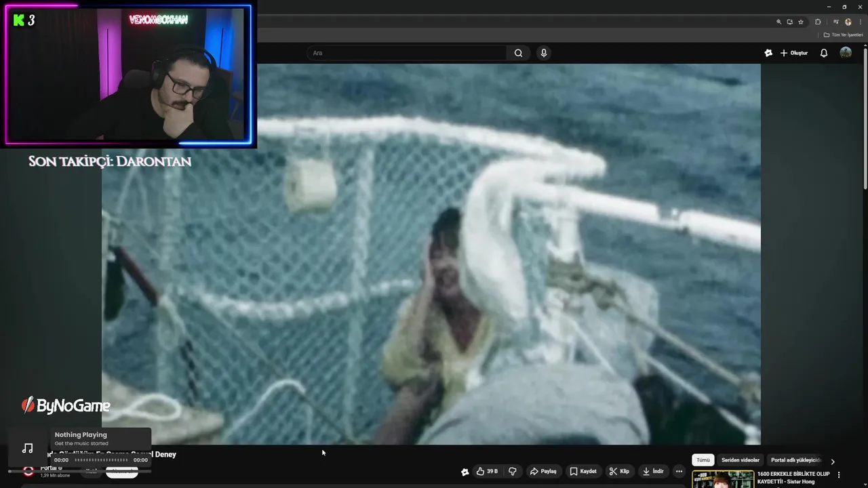Focus the 'Ara' search field

tap(408, 53)
